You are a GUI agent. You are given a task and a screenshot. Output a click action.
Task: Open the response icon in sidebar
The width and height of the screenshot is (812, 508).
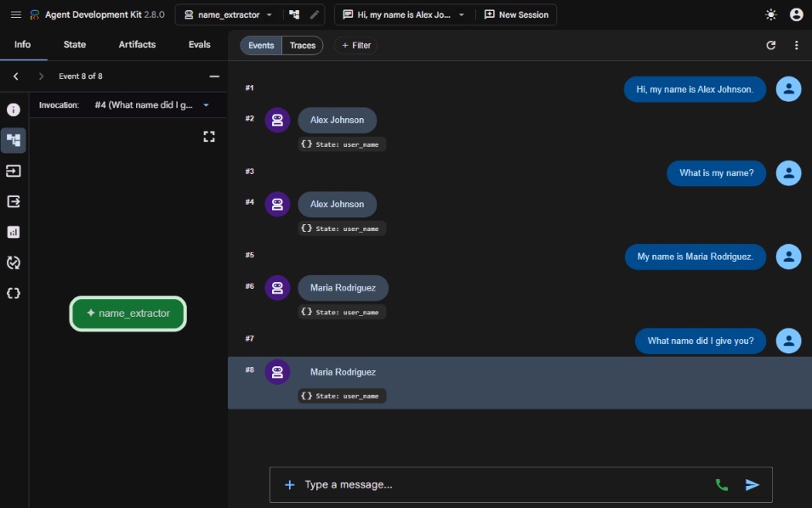pos(14,201)
